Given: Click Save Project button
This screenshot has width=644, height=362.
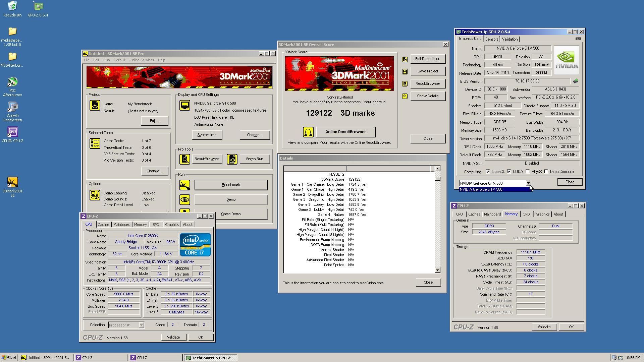Looking at the screenshot, I should click(x=428, y=71).
